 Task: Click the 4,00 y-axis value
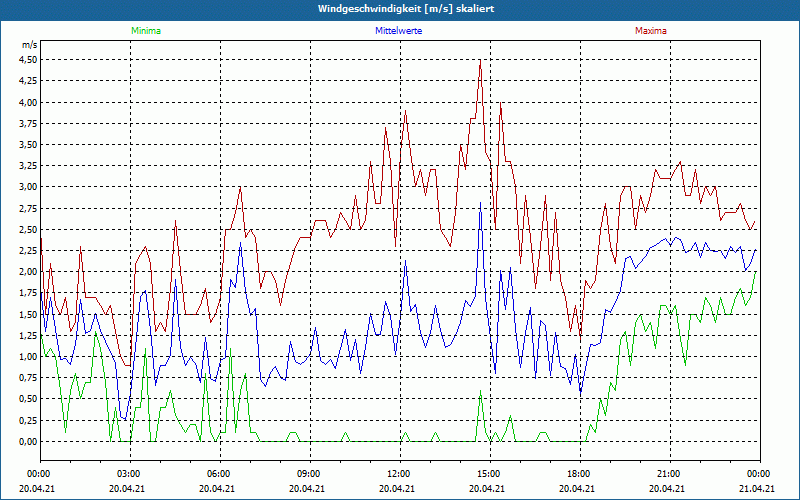[28, 102]
